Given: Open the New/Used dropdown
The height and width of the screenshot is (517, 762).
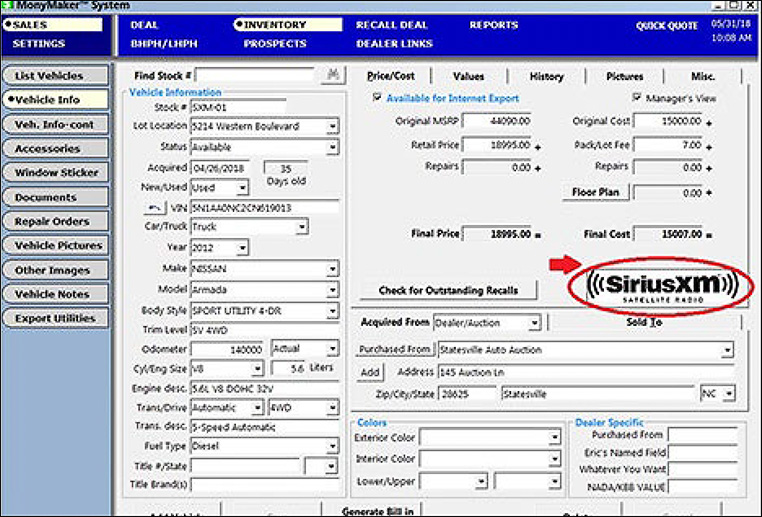Looking at the screenshot, I should pos(242,188).
